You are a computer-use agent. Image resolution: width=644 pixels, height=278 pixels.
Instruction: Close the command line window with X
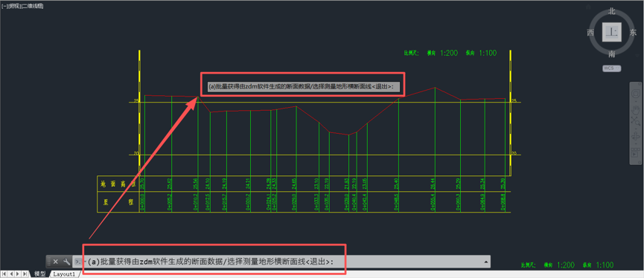(55, 261)
